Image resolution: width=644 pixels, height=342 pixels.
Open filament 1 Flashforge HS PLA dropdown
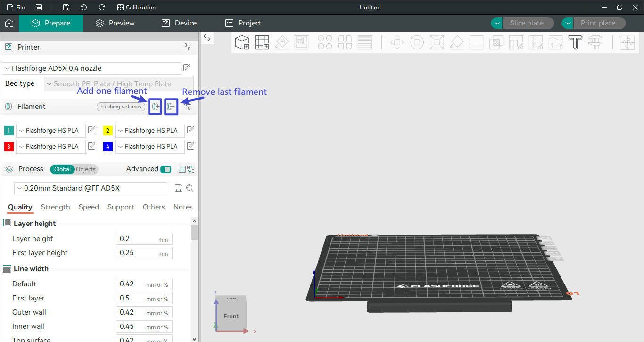click(x=51, y=130)
